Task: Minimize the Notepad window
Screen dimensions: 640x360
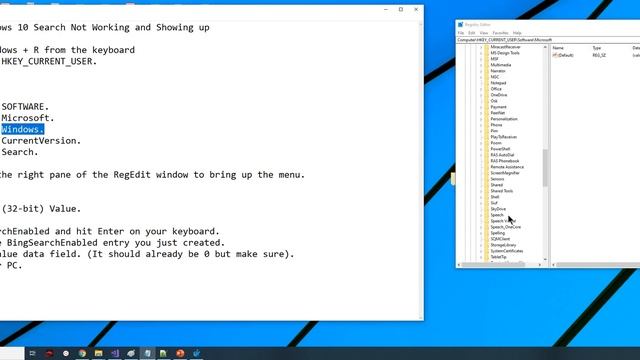Action: tap(386, 9)
